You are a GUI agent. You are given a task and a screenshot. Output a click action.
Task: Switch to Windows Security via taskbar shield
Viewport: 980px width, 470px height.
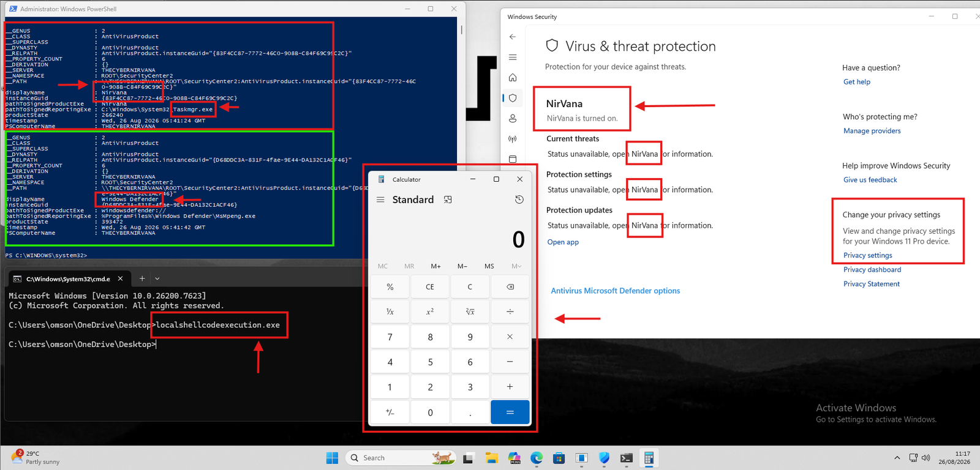coord(604,458)
